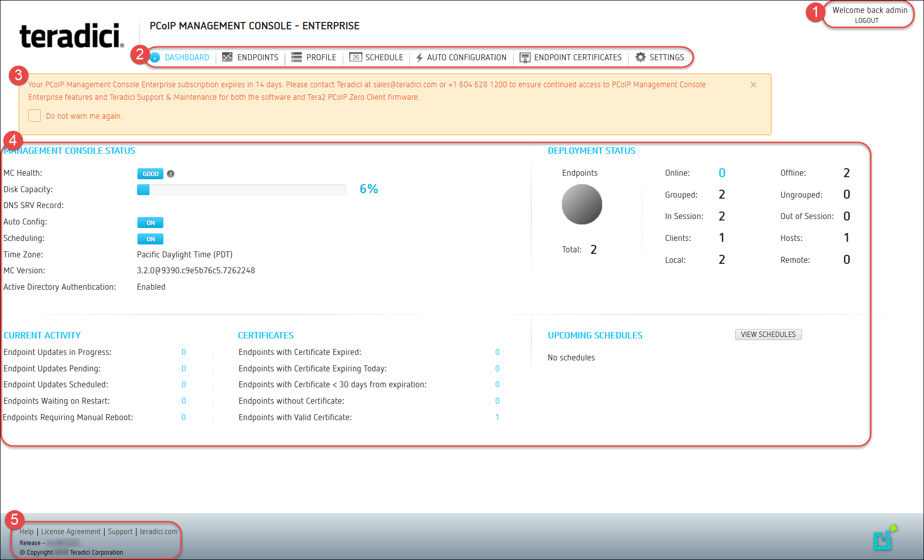The width and height of the screenshot is (924, 560).
Task: Click the Auto Configuration lightning icon
Action: pyautogui.click(x=419, y=58)
